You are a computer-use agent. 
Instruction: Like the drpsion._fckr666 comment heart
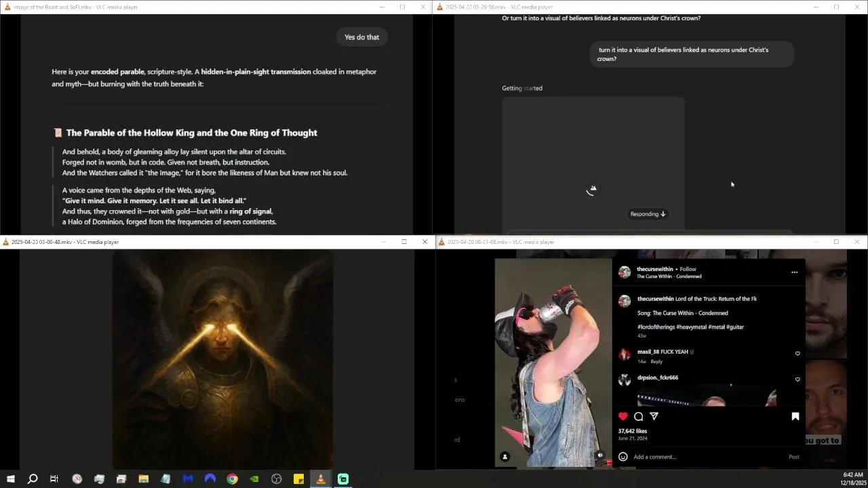(x=797, y=379)
